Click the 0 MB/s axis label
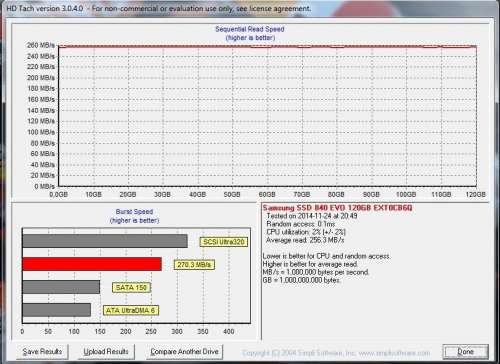Viewport: 500px width, 364px height. [x=44, y=186]
